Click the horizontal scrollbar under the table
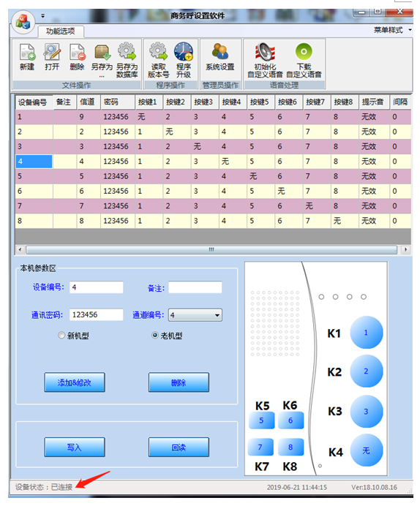Screen dimensions: 420x506 click(211, 250)
